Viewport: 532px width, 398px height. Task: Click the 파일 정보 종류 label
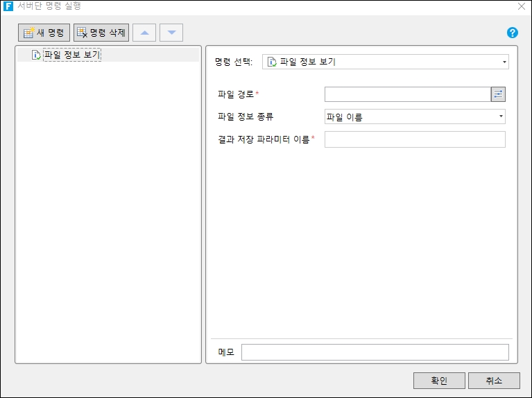246,116
